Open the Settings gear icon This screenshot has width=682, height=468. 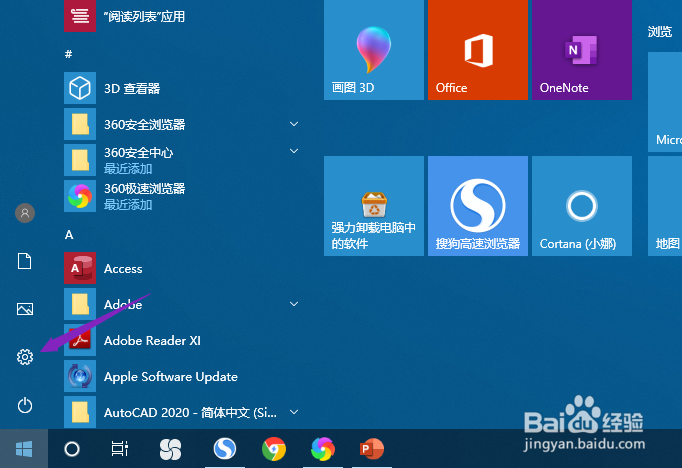(25, 357)
